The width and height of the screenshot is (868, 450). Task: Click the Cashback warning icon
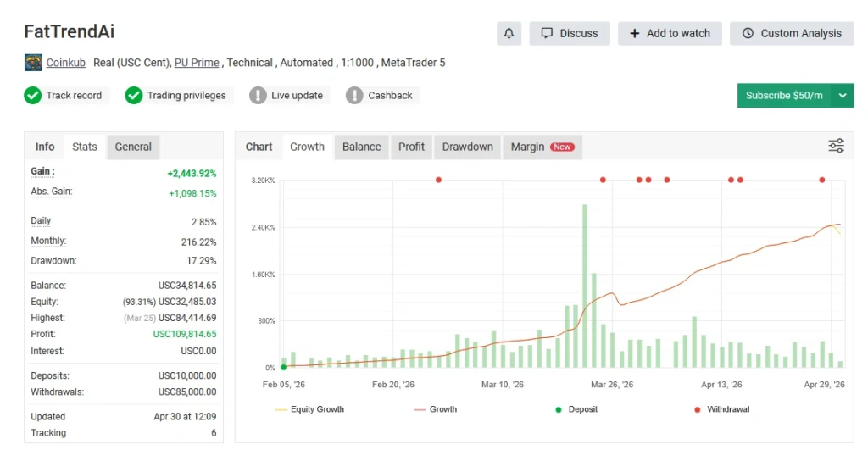(354, 95)
